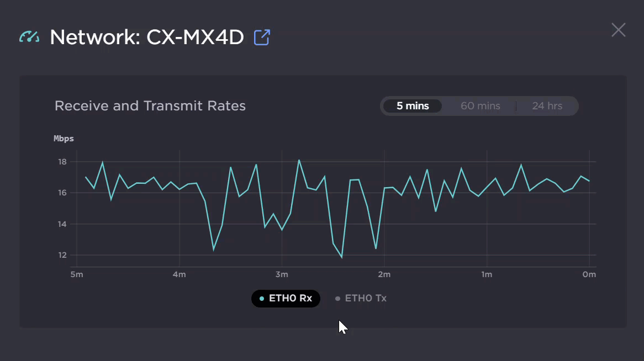The height and width of the screenshot is (361, 644).
Task: Click teal dot in ETH0 Rx legend
Action: pyautogui.click(x=262, y=299)
